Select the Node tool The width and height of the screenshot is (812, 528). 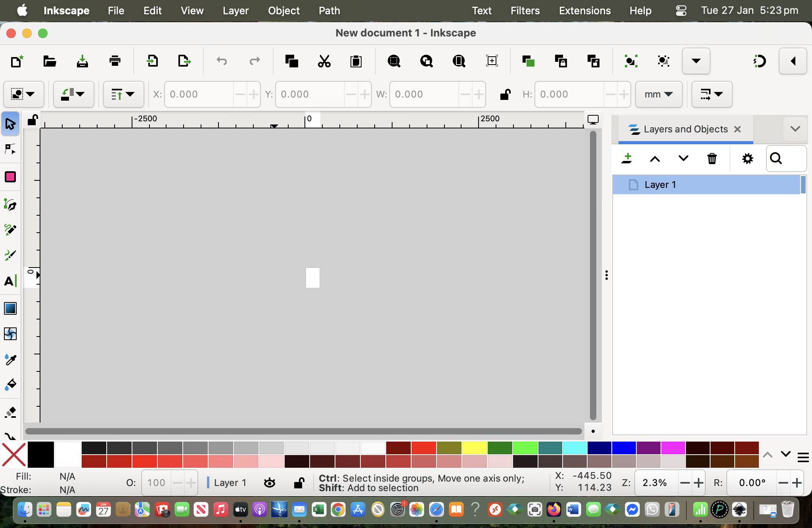tap(10, 149)
